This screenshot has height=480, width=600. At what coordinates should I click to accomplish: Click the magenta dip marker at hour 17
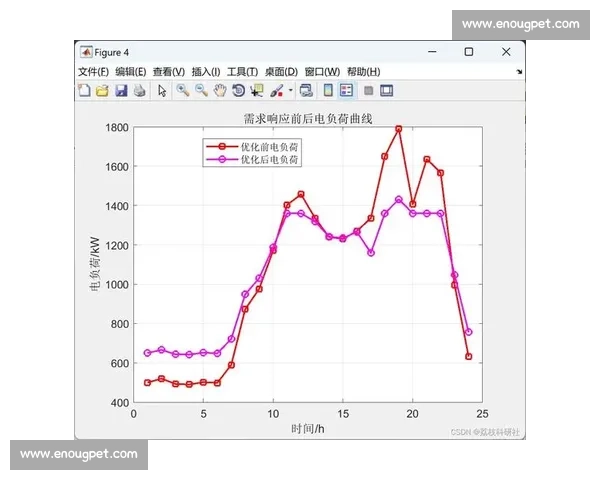371,253
